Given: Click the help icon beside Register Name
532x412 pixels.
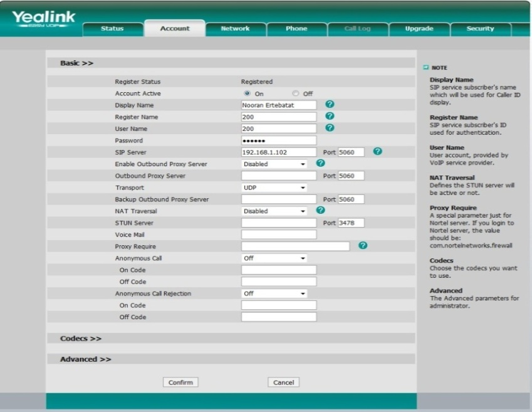Looking at the screenshot, I should [x=330, y=116].
